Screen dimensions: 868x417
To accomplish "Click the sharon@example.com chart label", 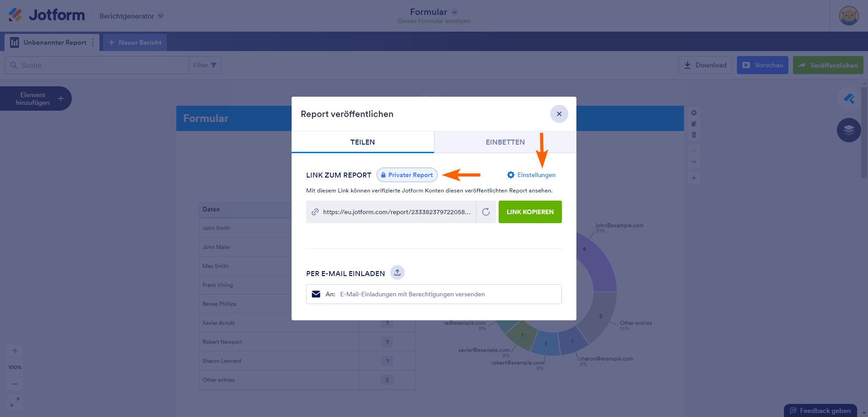I will (606, 359).
